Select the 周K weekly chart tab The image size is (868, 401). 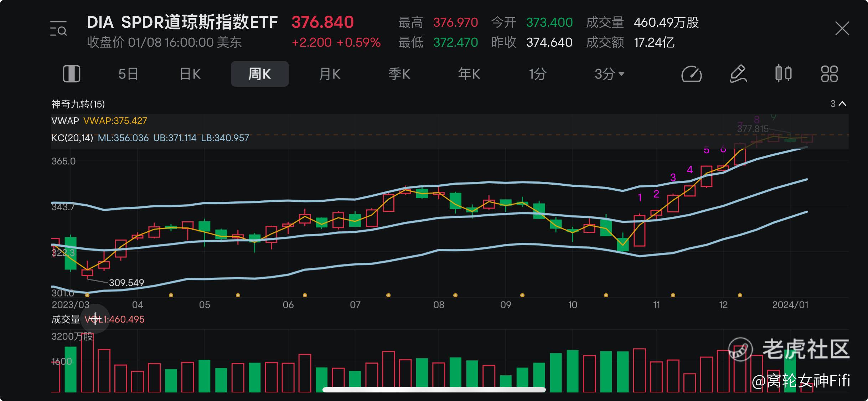click(260, 74)
